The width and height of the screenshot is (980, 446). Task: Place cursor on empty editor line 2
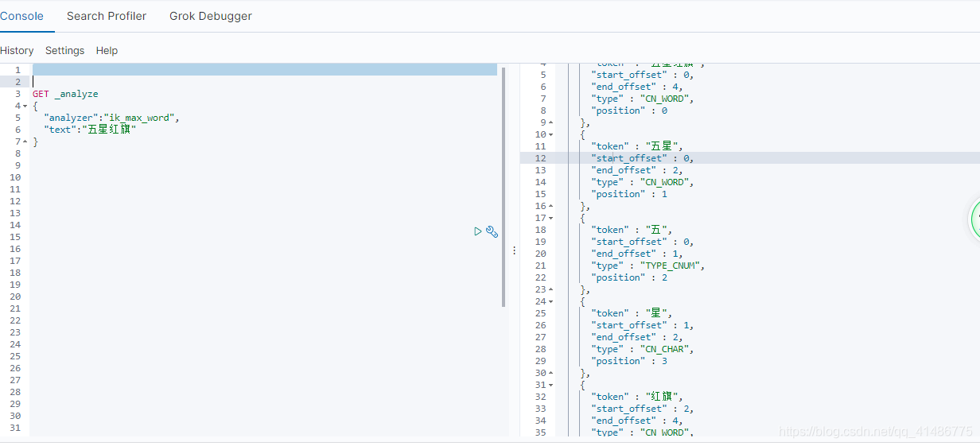pos(265,82)
